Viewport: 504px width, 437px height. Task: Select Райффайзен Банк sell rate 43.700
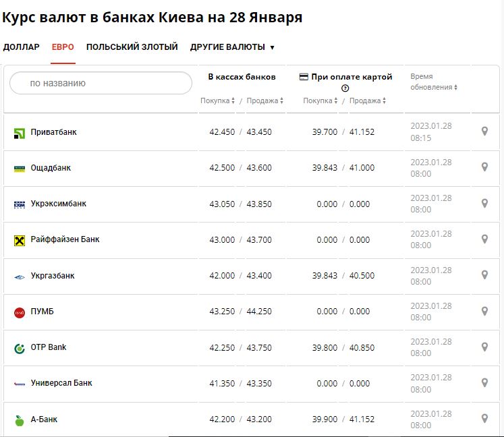click(x=259, y=239)
